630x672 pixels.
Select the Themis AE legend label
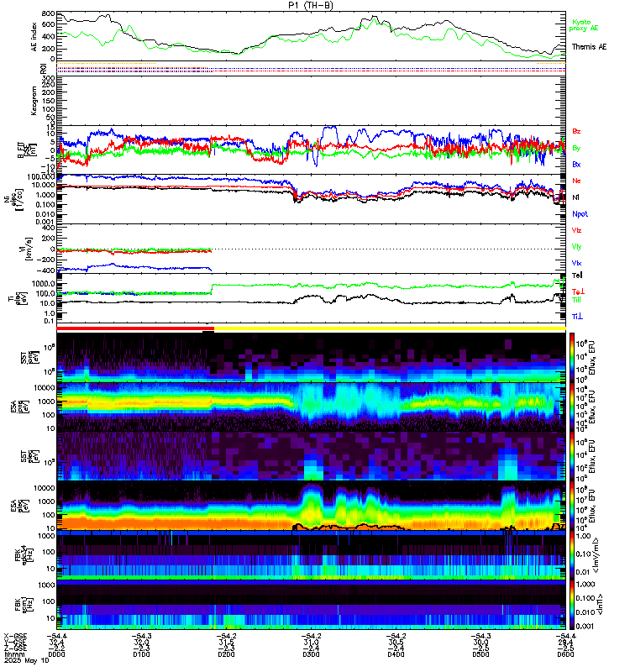tap(589, 47)
